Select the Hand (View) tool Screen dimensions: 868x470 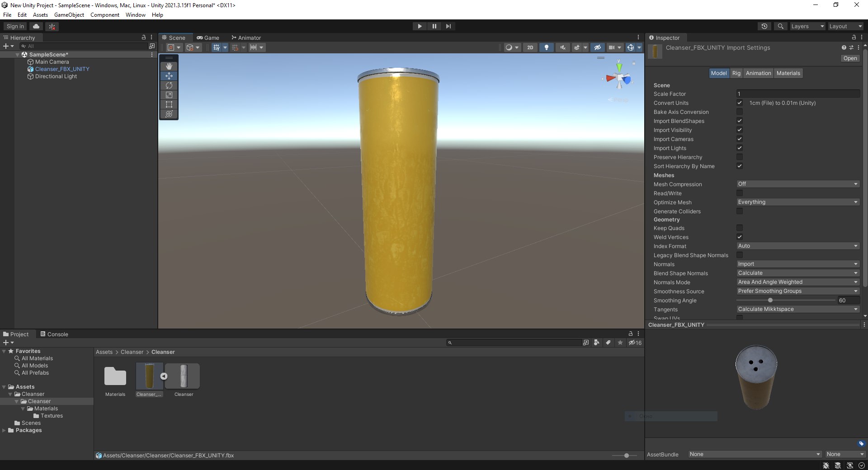click(x=169, y=66)
